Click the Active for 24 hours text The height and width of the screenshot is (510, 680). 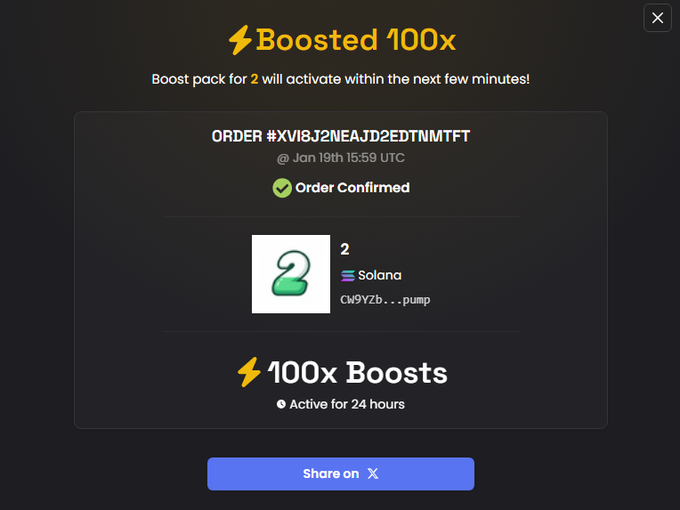coord(347,404)
